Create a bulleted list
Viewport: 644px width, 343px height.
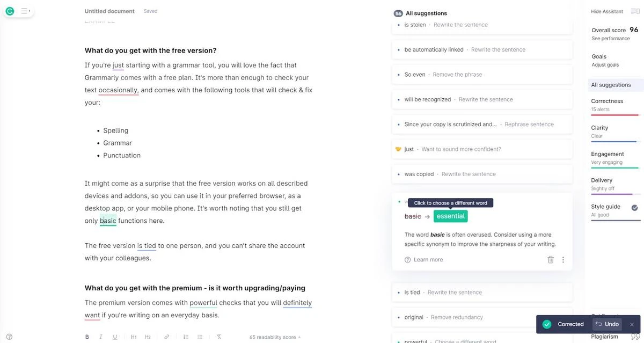click(x=200, y=337)
